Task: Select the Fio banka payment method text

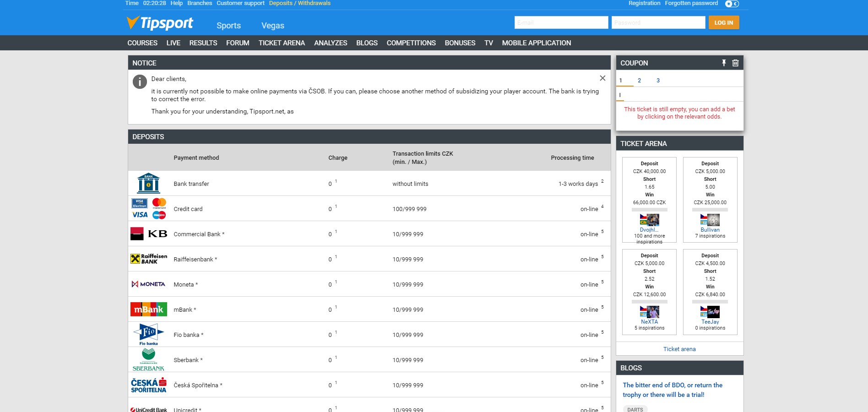Action: point(189,335)
